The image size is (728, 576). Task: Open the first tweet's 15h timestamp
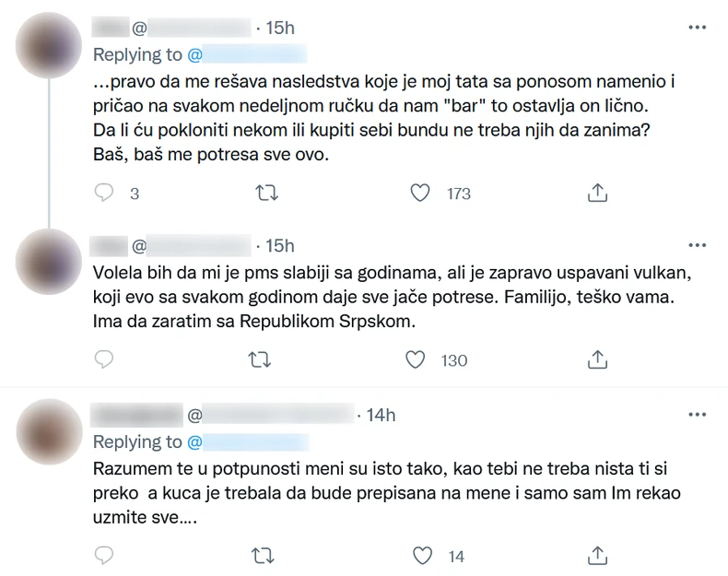point(279,29)
